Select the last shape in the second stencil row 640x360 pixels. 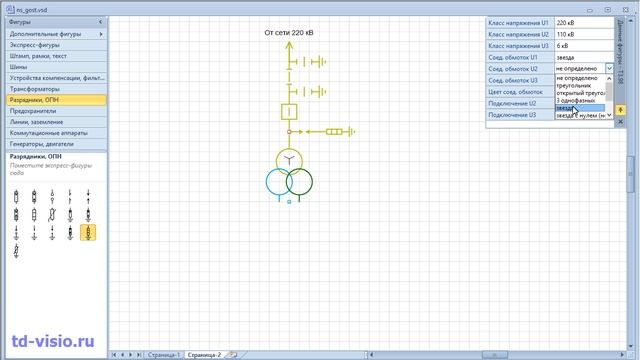(88, 214)
